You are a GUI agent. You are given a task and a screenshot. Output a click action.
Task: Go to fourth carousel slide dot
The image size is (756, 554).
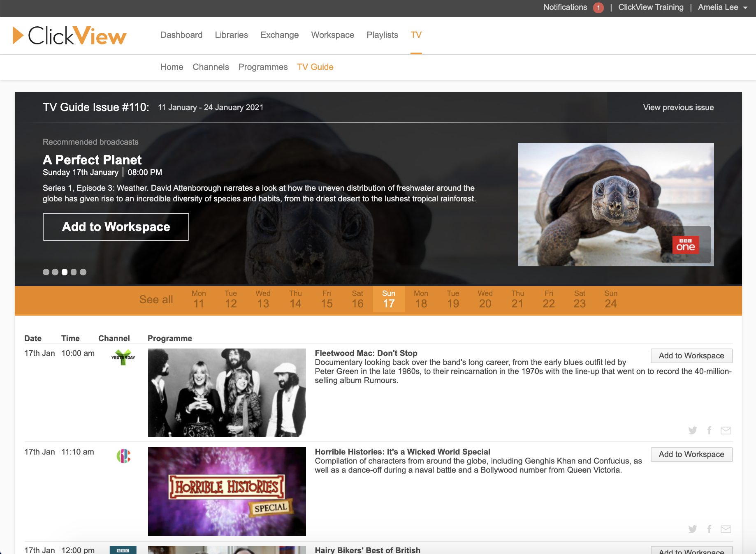[74, 272]
